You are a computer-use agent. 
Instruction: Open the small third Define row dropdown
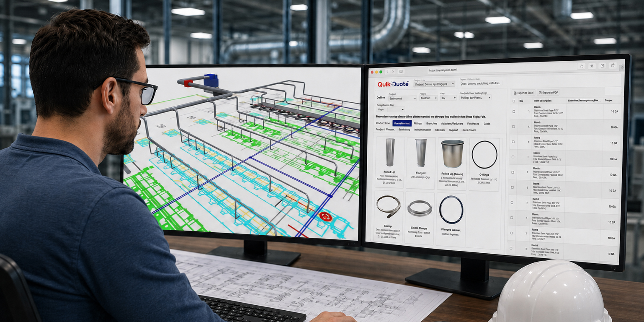[x=448, y=98]
